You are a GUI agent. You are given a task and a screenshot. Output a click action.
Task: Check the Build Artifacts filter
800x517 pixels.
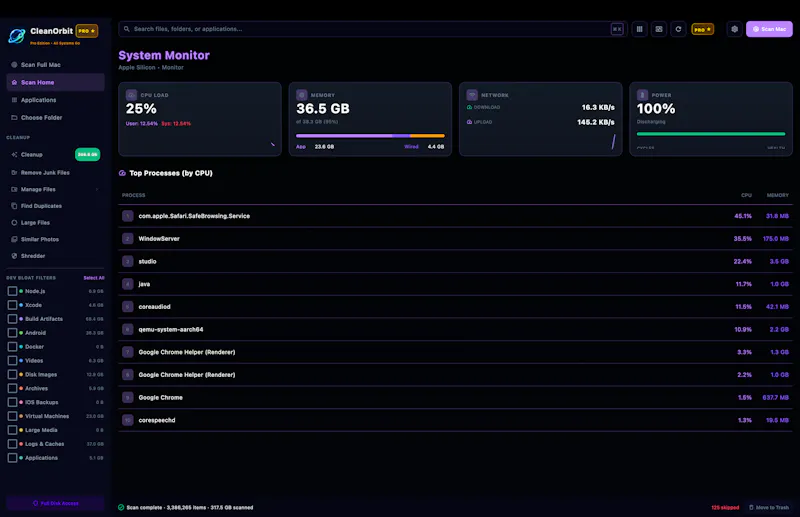tap(12, 319)
